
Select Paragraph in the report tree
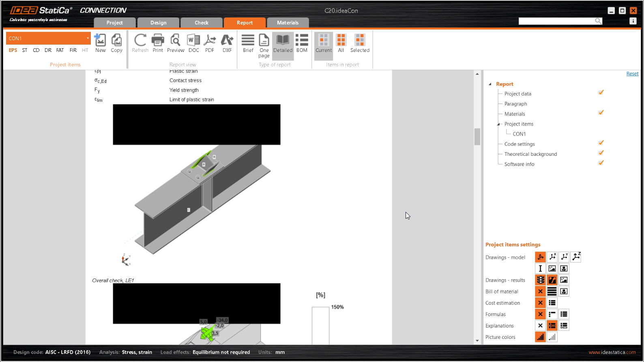click(x=515, y=104)
